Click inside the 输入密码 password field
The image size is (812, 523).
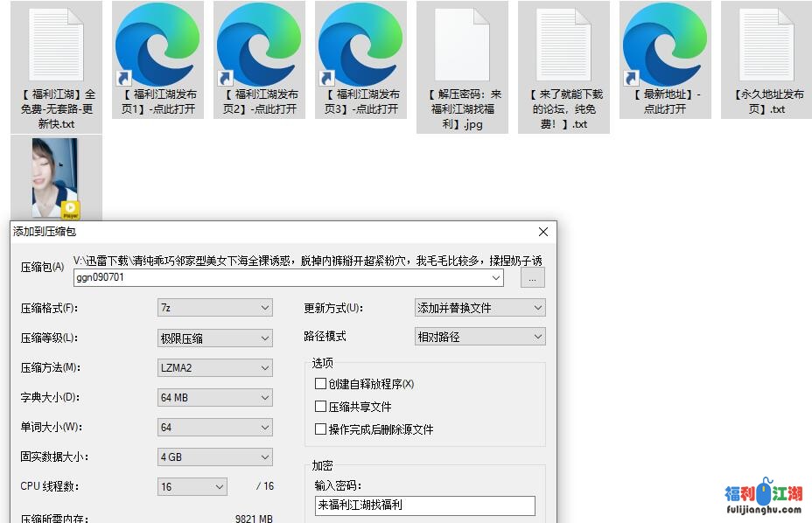point(425,506)
